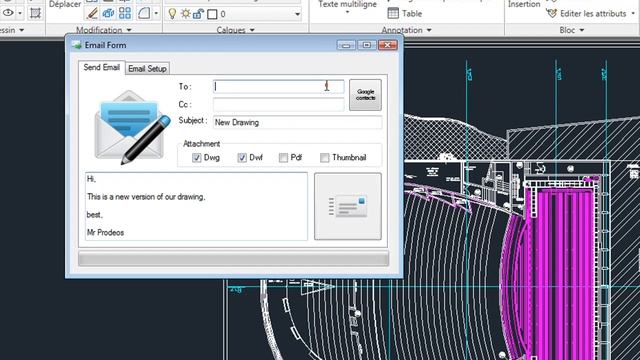Viewport: 640px width, 360px height.
Task: Close the Email Form dialog
Action: [388, 45]
